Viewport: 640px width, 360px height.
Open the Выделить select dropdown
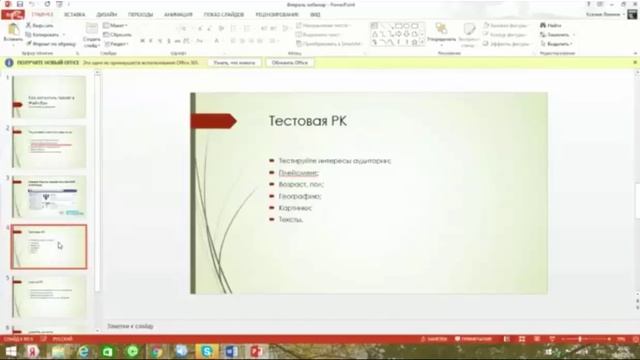click(x=556, y=44)
